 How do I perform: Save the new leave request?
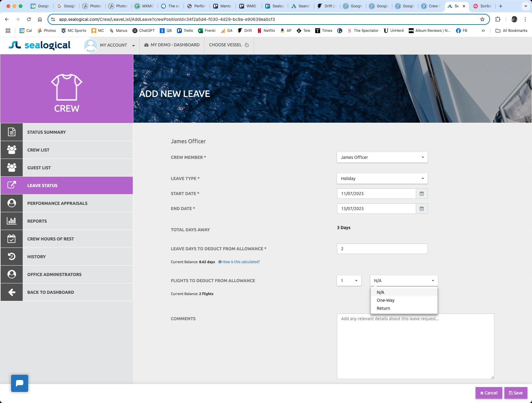click(516, 393)
